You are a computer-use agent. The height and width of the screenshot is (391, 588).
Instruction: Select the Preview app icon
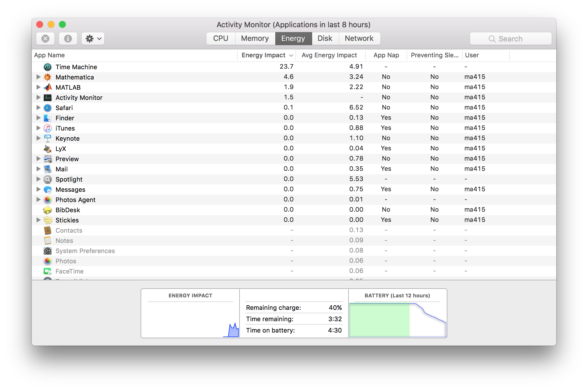pyautogui.click(x=48, y=159)
